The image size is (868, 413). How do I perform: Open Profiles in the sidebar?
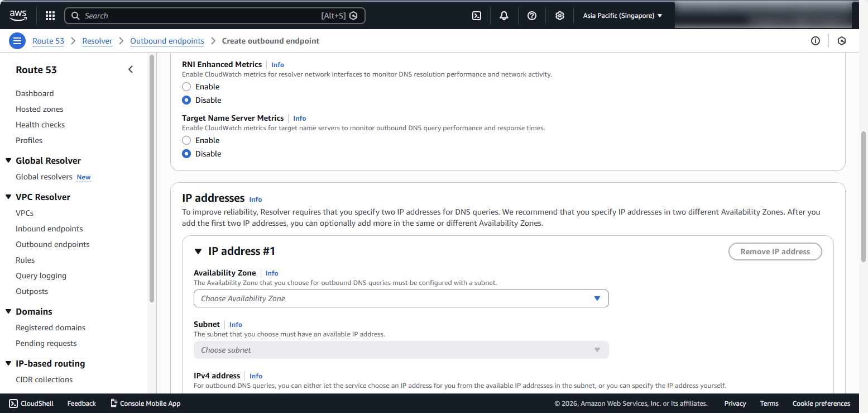click(29, 140)
